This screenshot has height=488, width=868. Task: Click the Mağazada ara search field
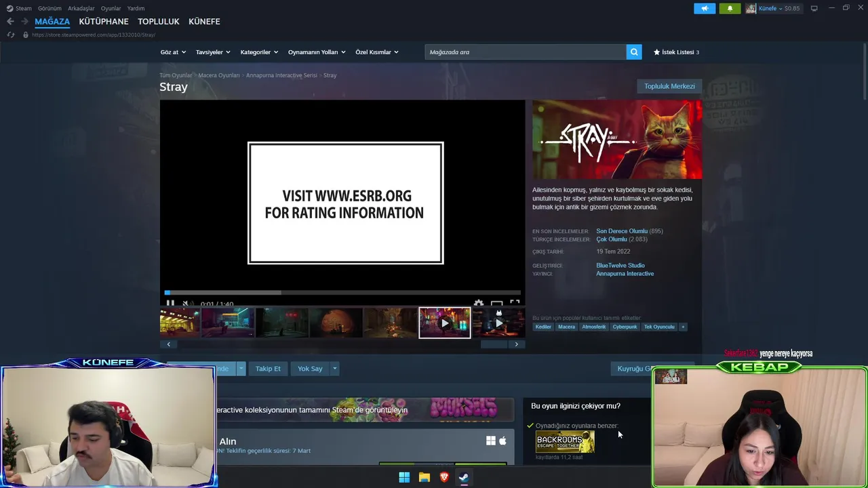(526, 52)
